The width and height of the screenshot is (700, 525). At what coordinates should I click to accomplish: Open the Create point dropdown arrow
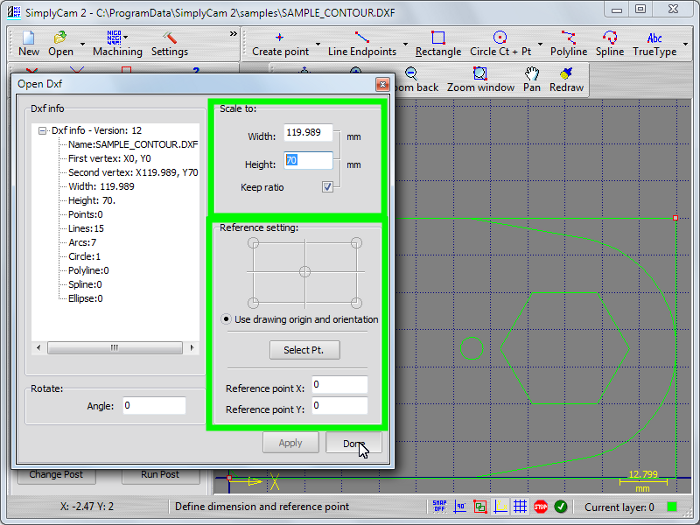coord(318,45)
